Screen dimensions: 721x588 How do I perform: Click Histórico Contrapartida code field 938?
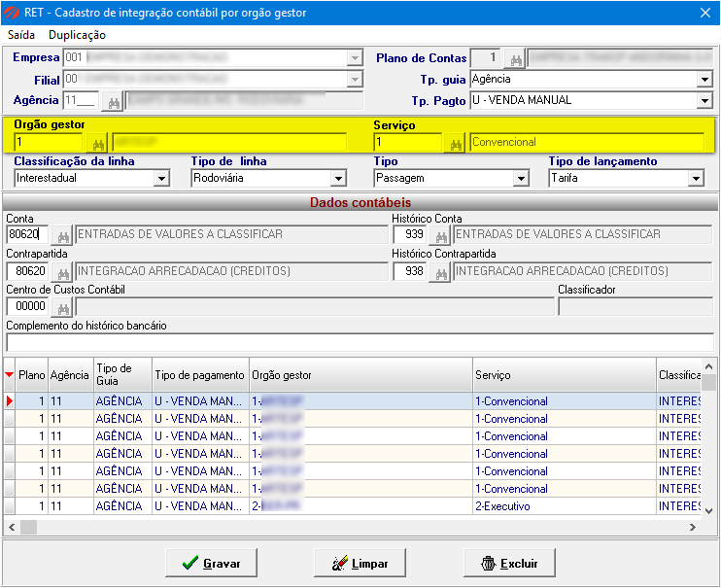(410, 271)
